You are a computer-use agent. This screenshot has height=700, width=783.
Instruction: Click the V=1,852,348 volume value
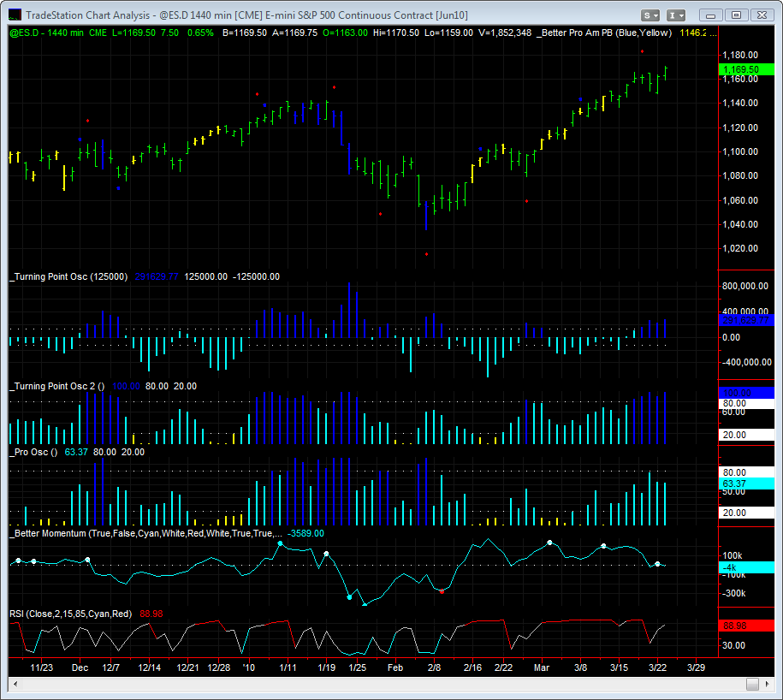(505, 33)
